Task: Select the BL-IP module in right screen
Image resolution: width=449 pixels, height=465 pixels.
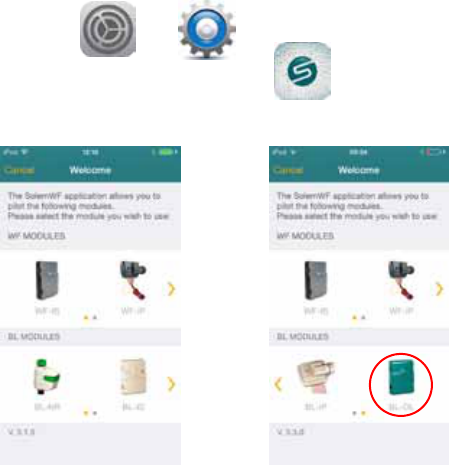Action: tap(315, 383)
